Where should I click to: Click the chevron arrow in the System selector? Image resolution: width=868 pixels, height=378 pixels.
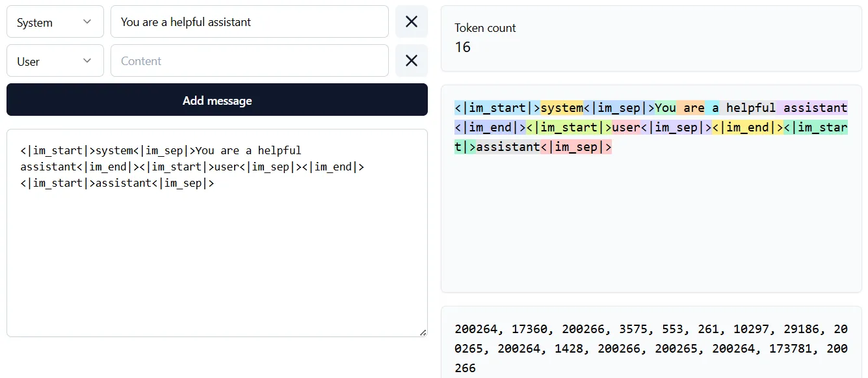coord(87,22)
